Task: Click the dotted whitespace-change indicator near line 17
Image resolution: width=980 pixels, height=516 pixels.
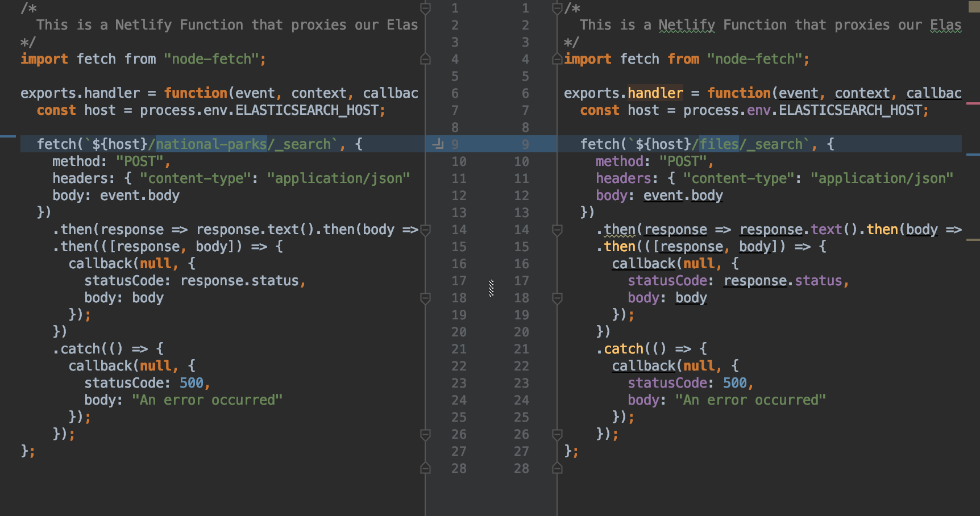Action: [x=490, y=289]
